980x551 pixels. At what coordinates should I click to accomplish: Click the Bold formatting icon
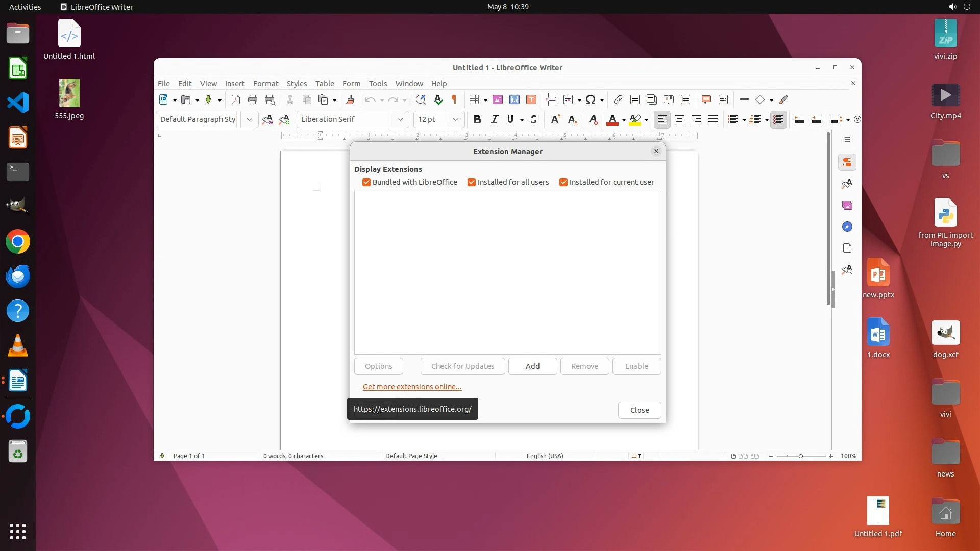(x=477, y=119)
